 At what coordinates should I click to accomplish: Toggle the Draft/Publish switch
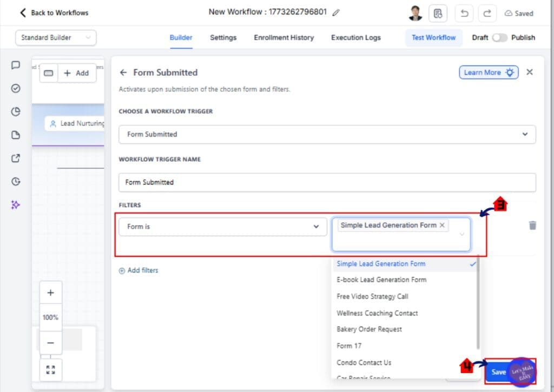(x=499, y=37)
